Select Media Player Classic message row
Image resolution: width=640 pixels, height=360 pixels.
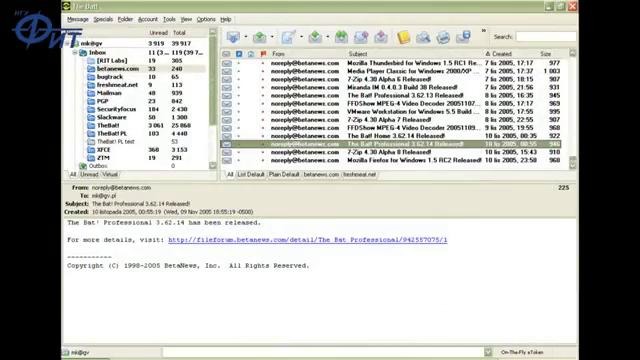coord(391,71)
